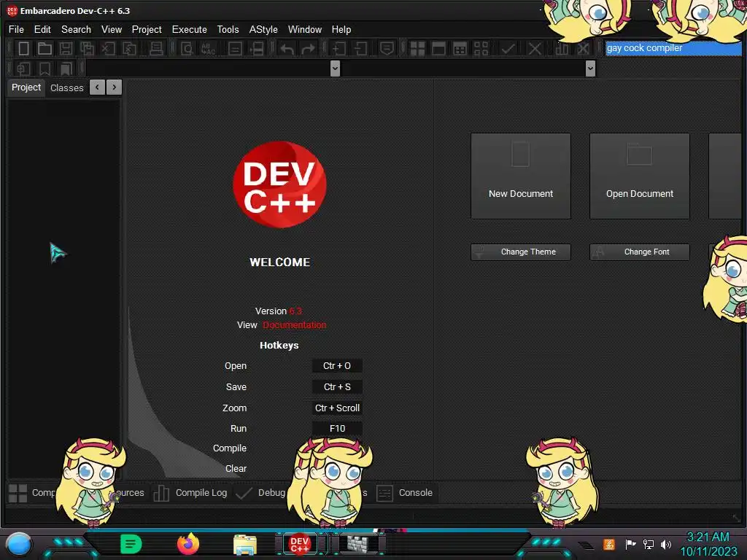Click the Run window toolbar icon

pos(438,48)
